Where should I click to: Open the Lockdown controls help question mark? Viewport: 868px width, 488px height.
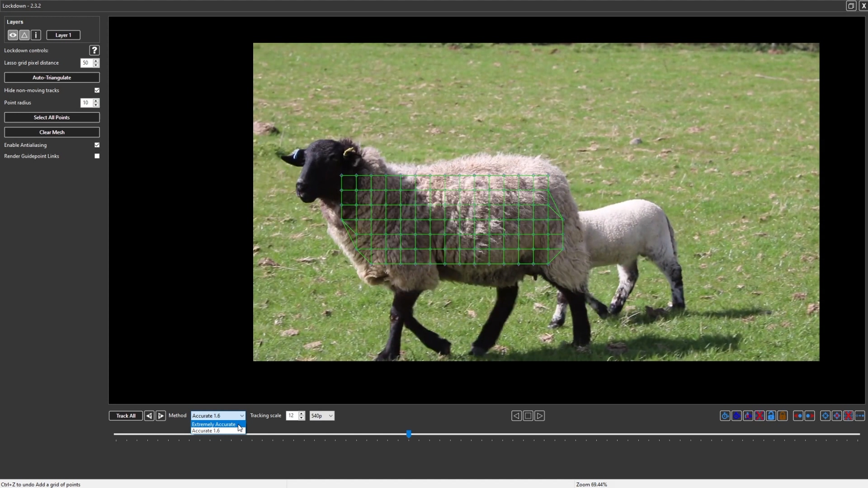(x=94, y=50)
